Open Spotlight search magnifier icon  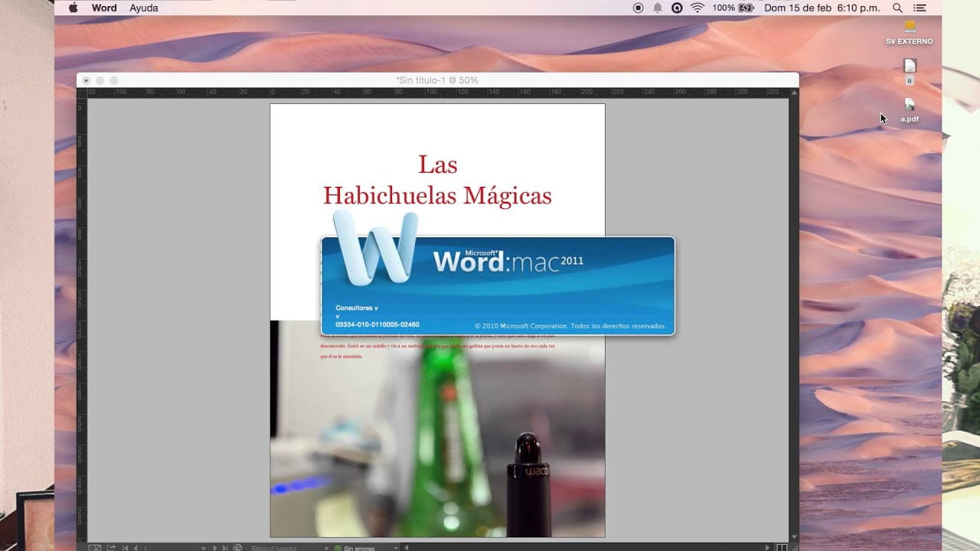[897, 8]
